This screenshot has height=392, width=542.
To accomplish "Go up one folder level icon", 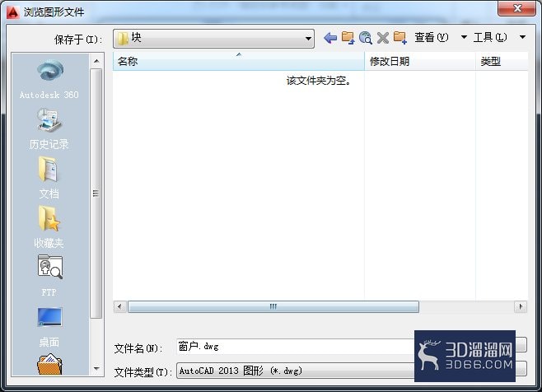I will pyautogui.click(x=348, y=37).
